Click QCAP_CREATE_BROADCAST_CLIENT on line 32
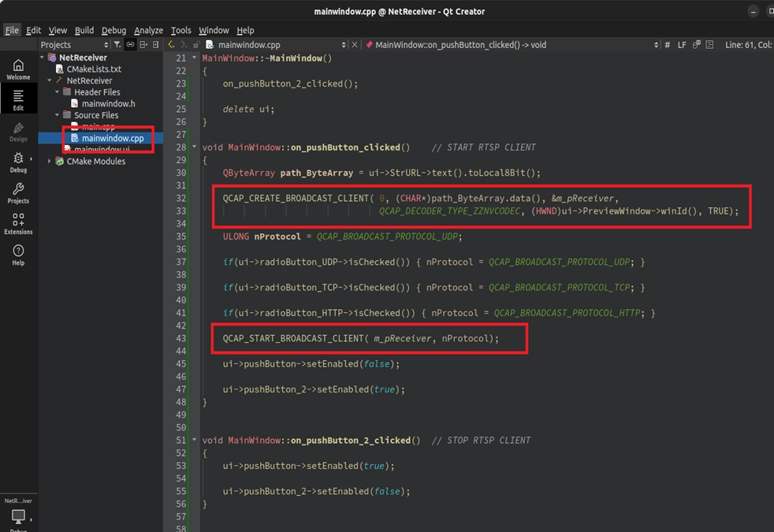The height and width of the screenshot is (532, 774). point(296,198)
